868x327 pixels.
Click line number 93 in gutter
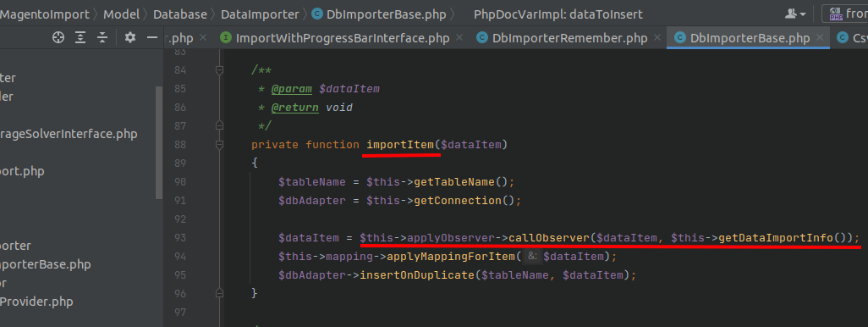click(x=180, y=238)
